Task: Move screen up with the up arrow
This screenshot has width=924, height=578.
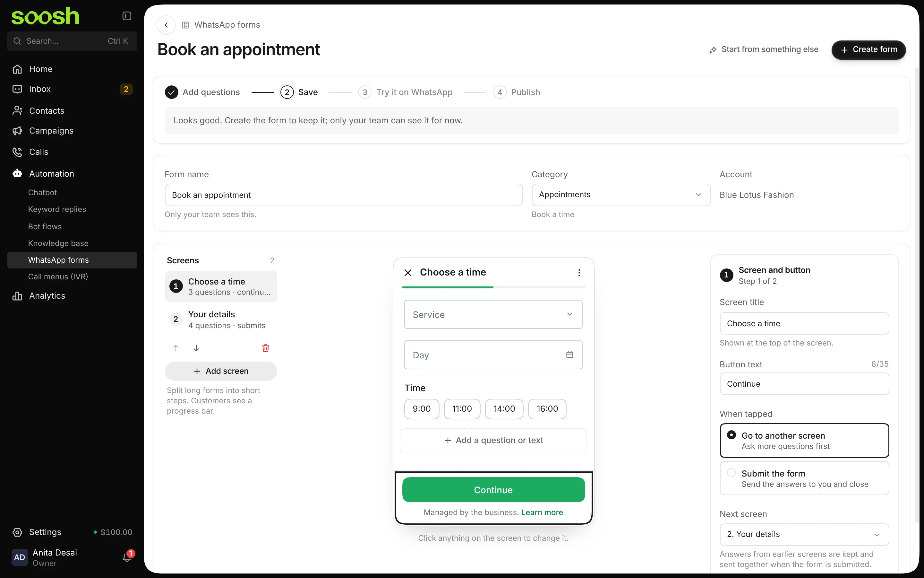Action: (x=175, y=348)
